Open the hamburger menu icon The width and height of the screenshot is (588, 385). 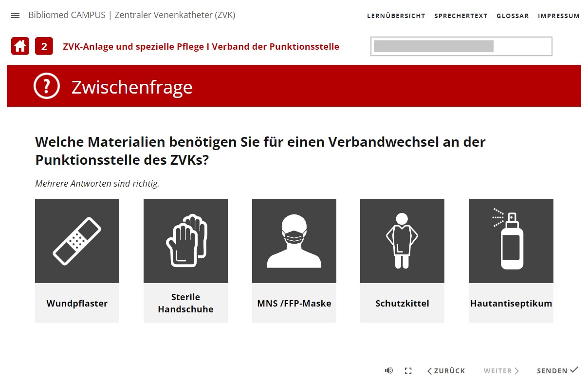coord(15,16)
